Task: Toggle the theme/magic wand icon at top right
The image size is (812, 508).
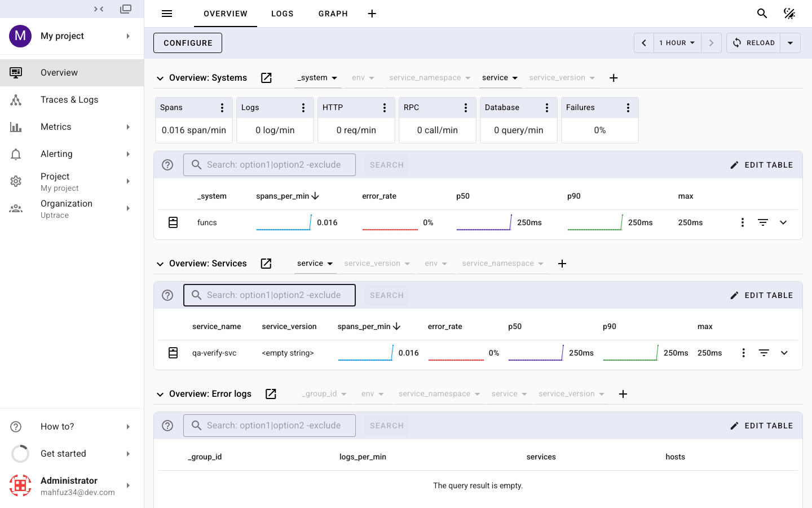Action: pyautogui.click(x=789, y=14)
